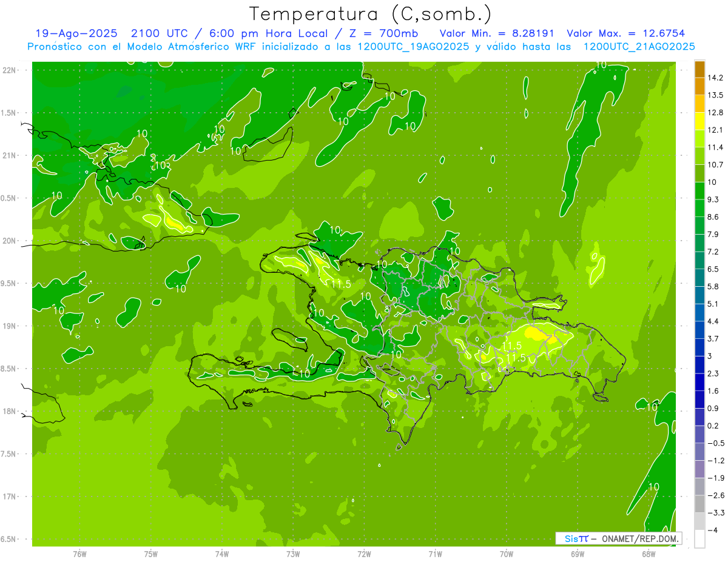Image resolution: width=728 pixels, height=562 pixels.
Task: Click the 68W longitude label
Action: point(649,554)
